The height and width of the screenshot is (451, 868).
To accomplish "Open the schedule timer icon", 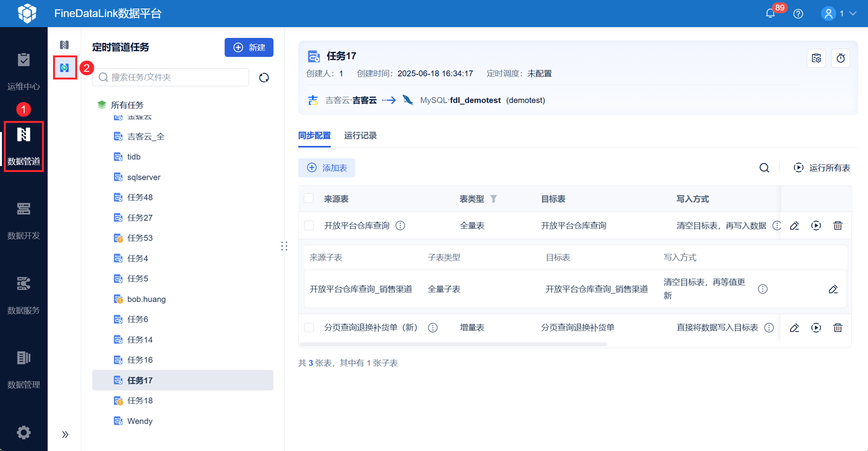I will (841, 58).
